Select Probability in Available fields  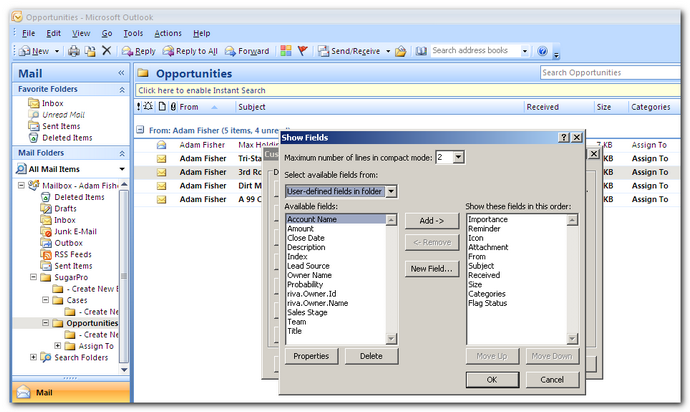pyautogui.click(x=305, y=284)
